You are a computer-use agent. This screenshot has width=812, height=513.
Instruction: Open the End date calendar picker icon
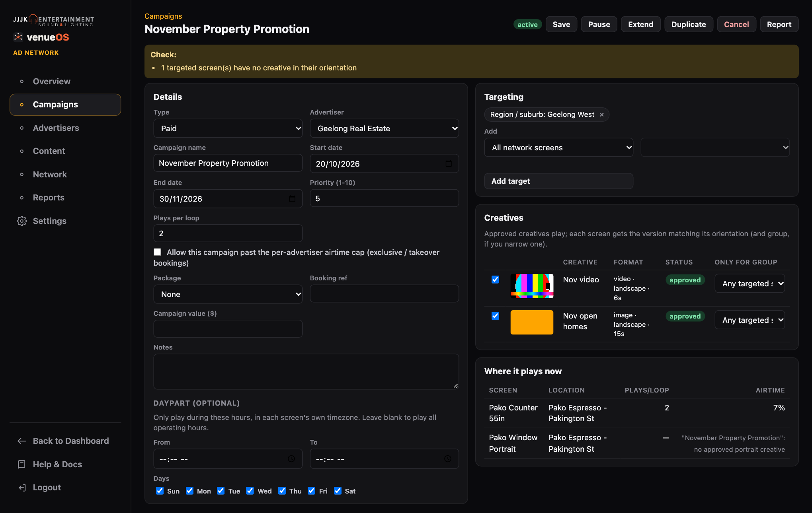click(292, 199)
